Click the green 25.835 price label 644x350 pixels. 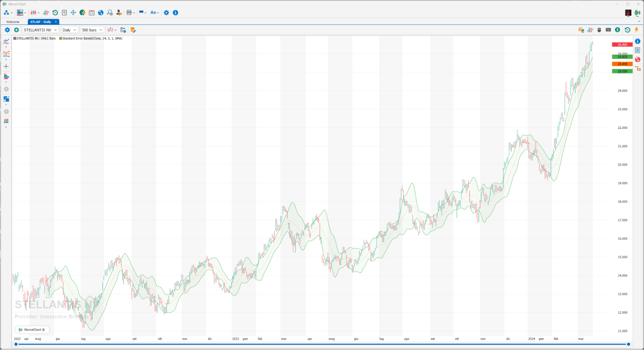[x=622, y=57]
